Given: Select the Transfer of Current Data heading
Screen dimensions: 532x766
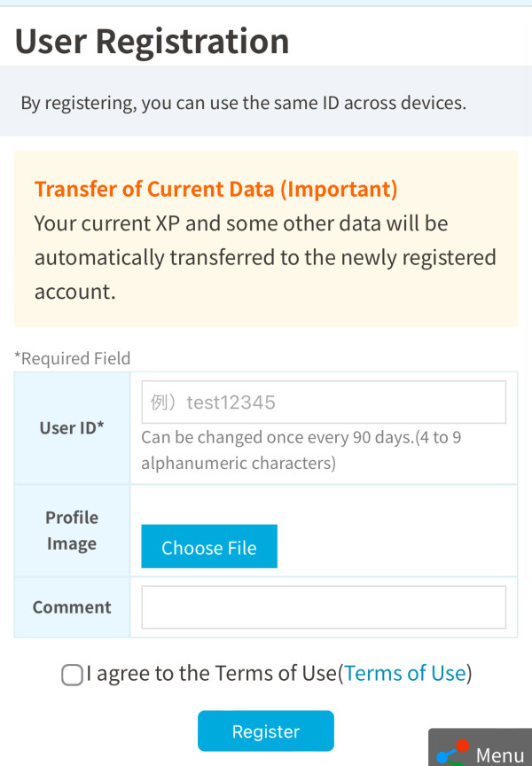Looking at the screenshot, I should coord(215,189).
